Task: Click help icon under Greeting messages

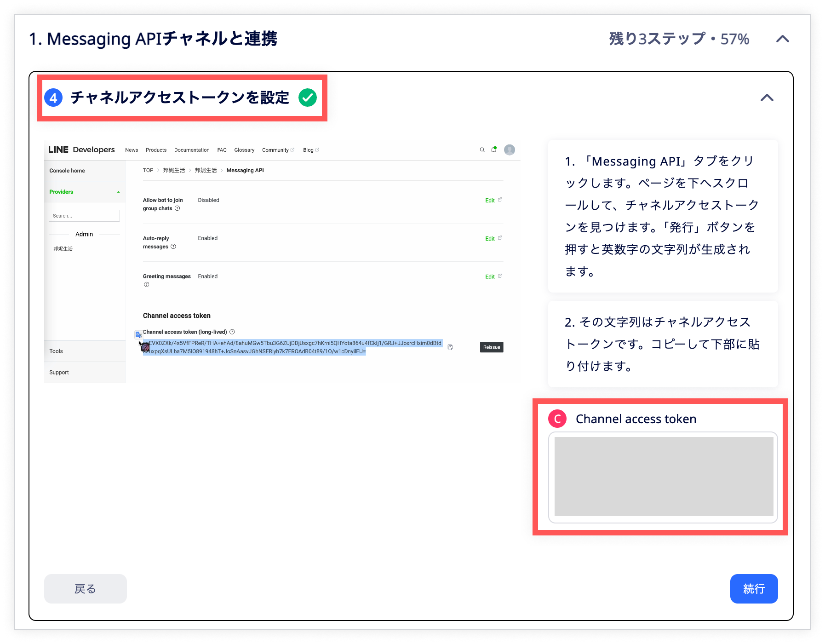Action: tap(147, 285)
